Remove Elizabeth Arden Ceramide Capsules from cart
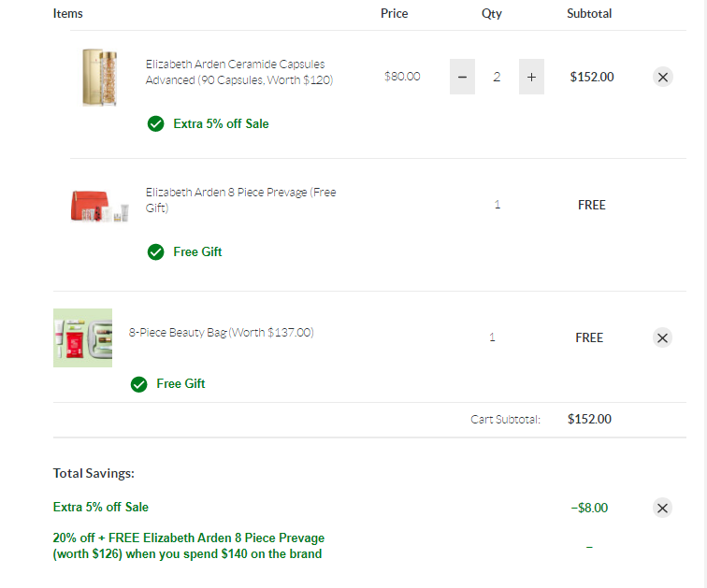Screen dimensions: 707x588 click(x=663, y=77)
